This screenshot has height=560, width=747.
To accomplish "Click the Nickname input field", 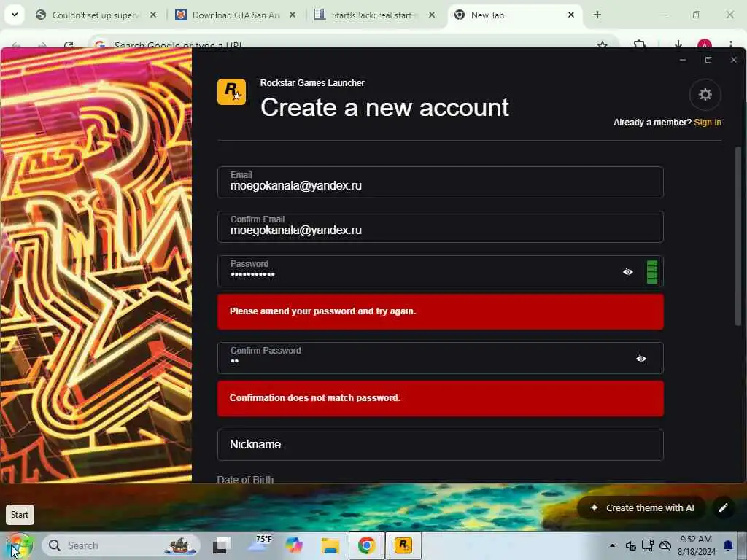I will pyautogui.click(x=440, y=444).
